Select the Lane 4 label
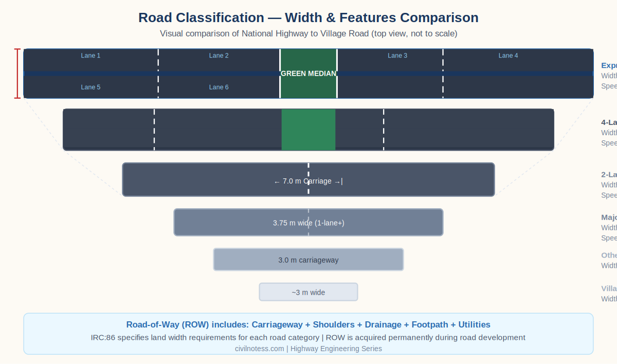 (508, 56)
